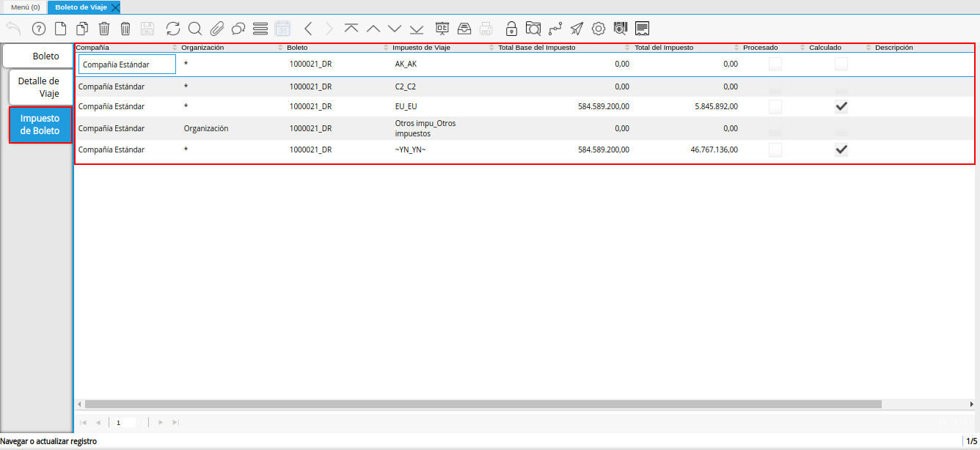980x450 pixels.
Task: Create a new record with blank page icon
Action: (x=61, y=29)
